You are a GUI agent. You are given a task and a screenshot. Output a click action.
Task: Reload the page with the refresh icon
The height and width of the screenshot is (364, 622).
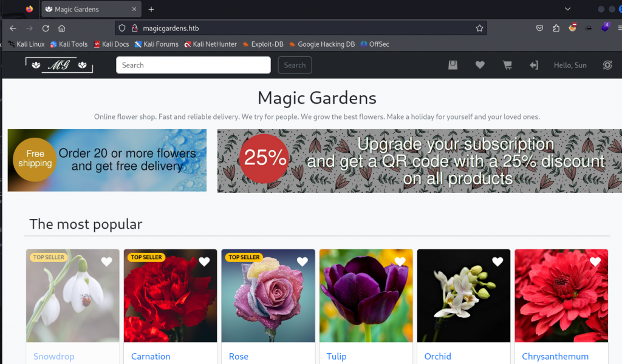(46, 28)
